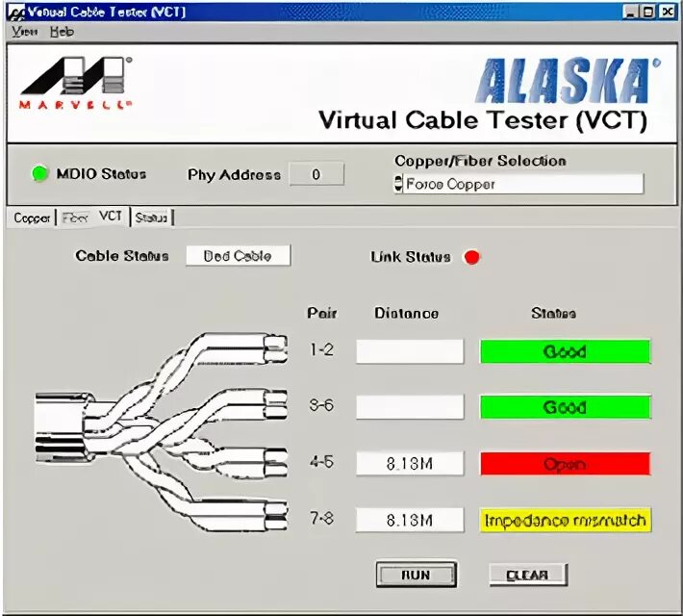Select the VCT tab

[111, 217]
